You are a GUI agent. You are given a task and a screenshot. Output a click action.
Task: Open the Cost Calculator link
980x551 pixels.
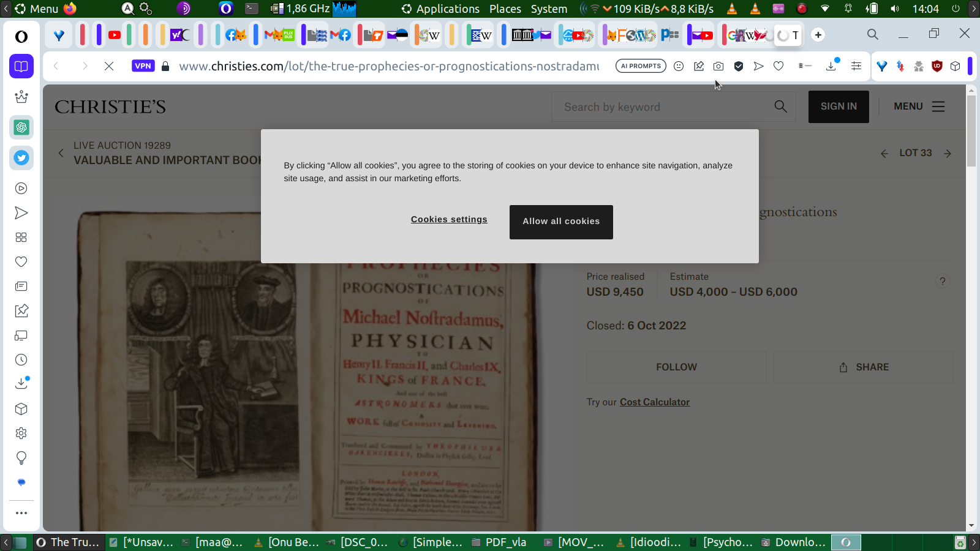click(655, 402)
